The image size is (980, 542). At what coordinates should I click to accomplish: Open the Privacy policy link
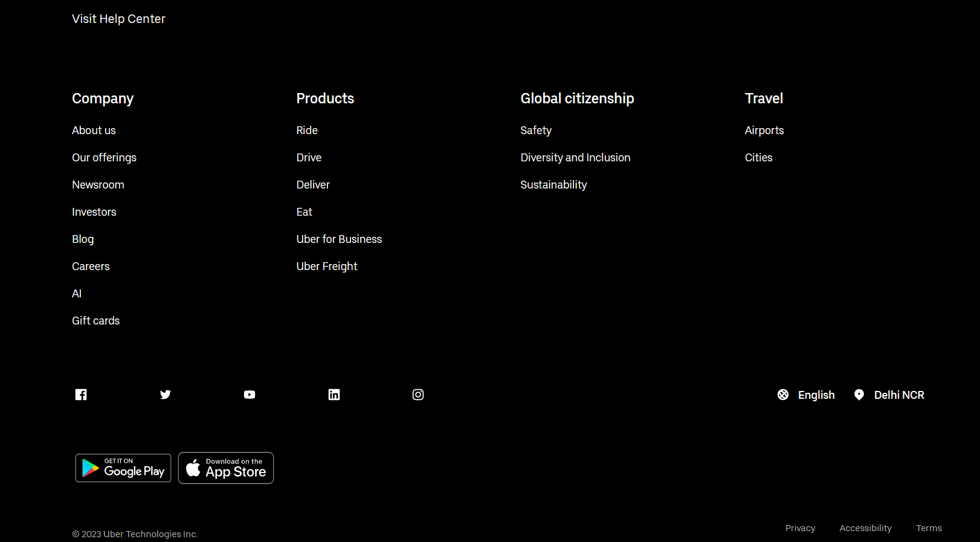pyautogui.click(x=800, y=528)
